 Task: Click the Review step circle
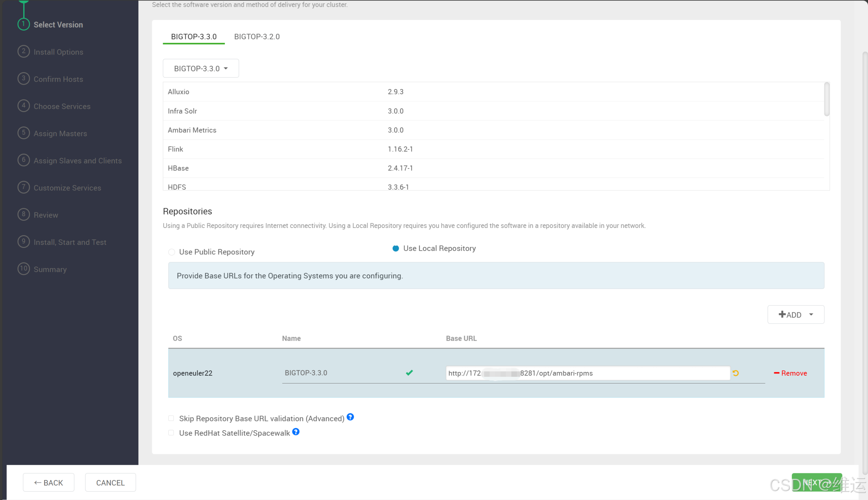(23, 214)
